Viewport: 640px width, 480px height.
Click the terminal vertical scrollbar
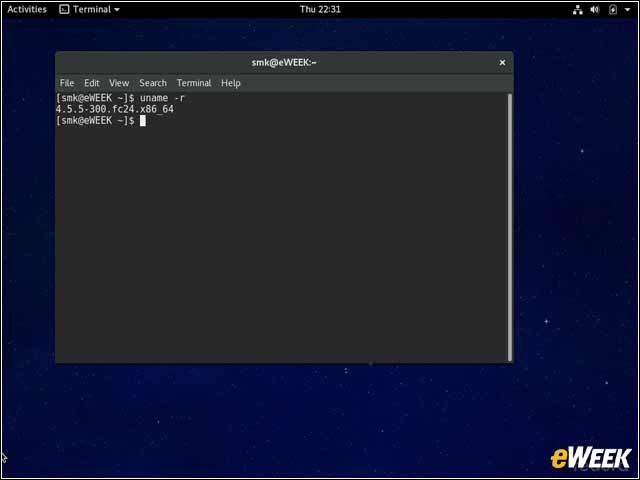point(510,227)
